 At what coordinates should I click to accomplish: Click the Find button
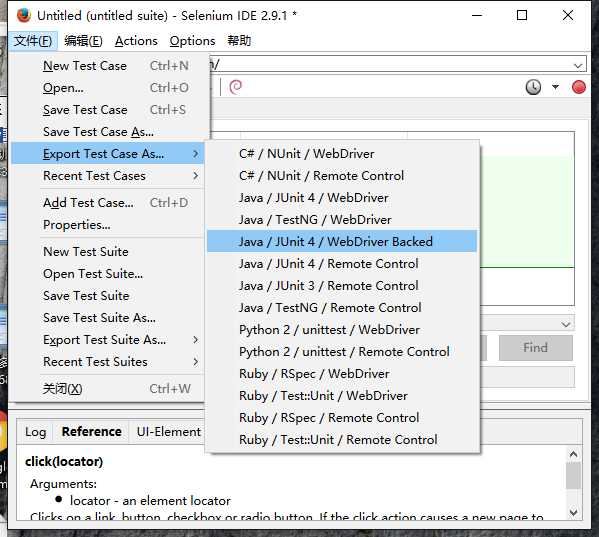(x=536, y=348)
